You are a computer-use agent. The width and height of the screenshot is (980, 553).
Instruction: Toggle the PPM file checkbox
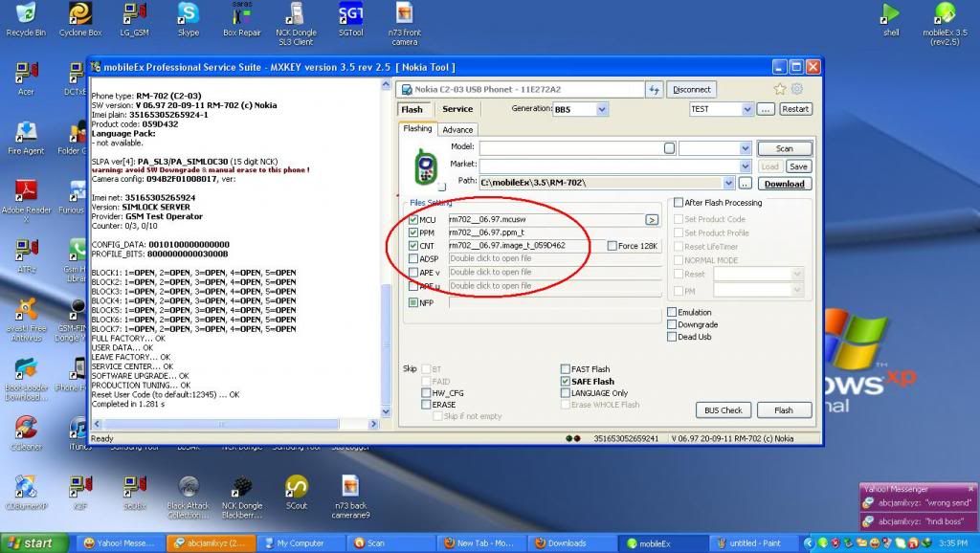click(413, 232)
